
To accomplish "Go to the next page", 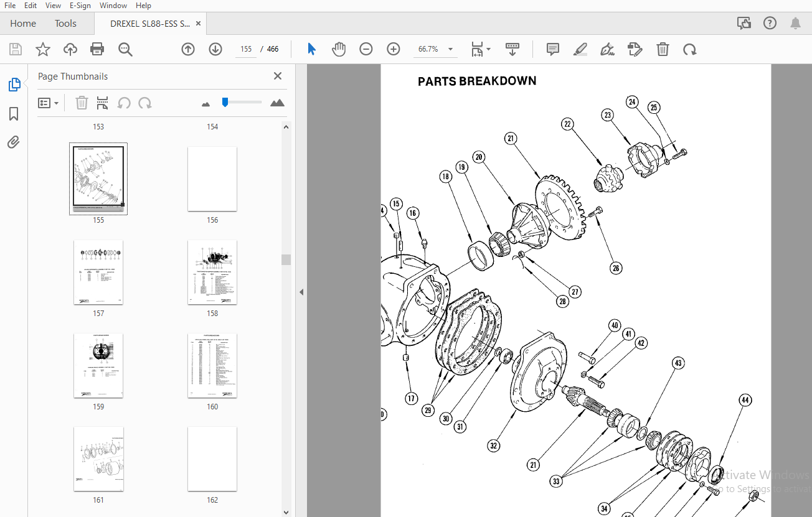I will (215, 49).
